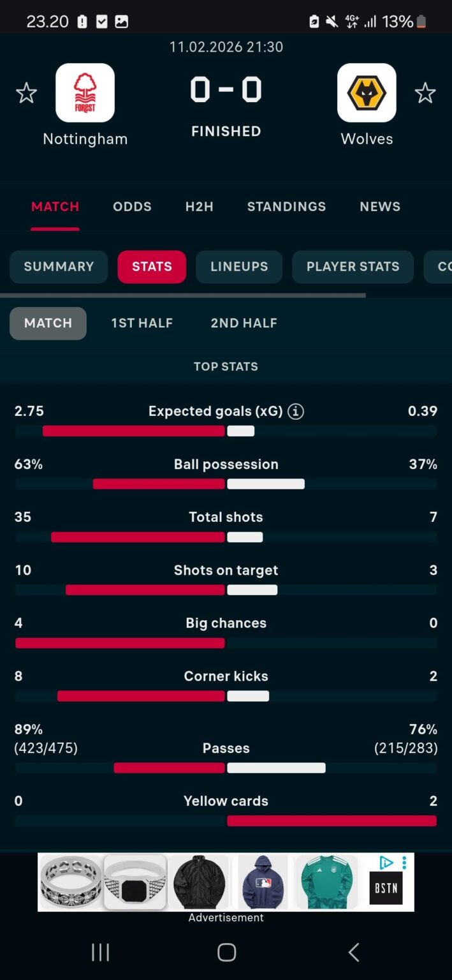The image size is (452, 980).
Task: Open the advertisement options menu via three dots
Action: (404, 861)
